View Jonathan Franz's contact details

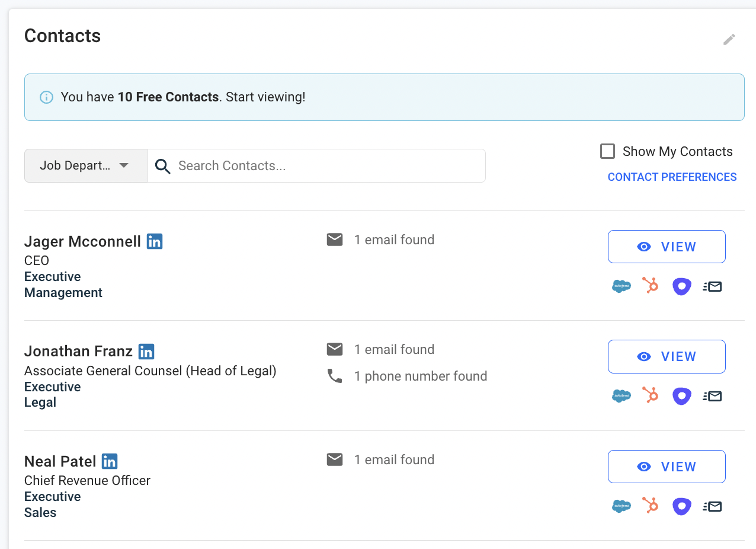(667, 356)
